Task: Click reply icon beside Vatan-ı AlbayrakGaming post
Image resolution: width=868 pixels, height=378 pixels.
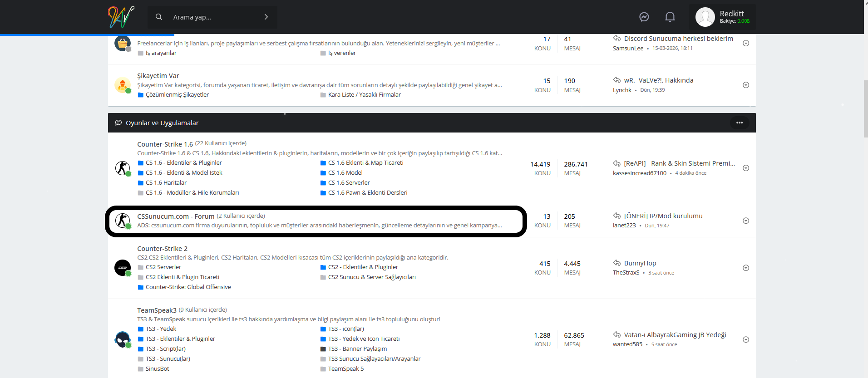Action: click(x=617, y=334)
